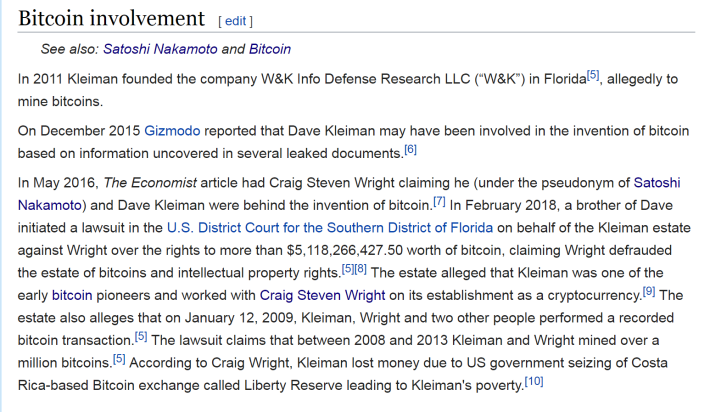
Task: Click Satoshi link in May 2016 paragraph
Action: pos(657,182)
